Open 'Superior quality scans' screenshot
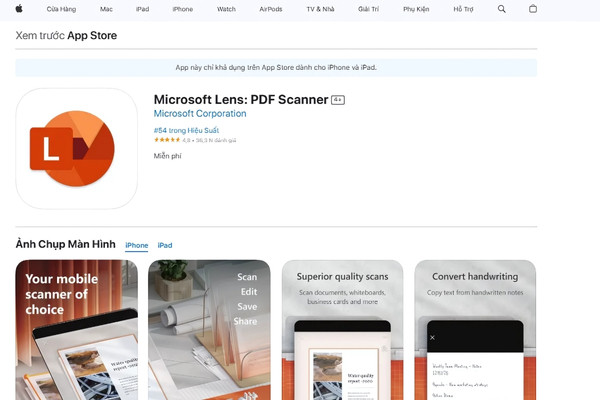 342,330
